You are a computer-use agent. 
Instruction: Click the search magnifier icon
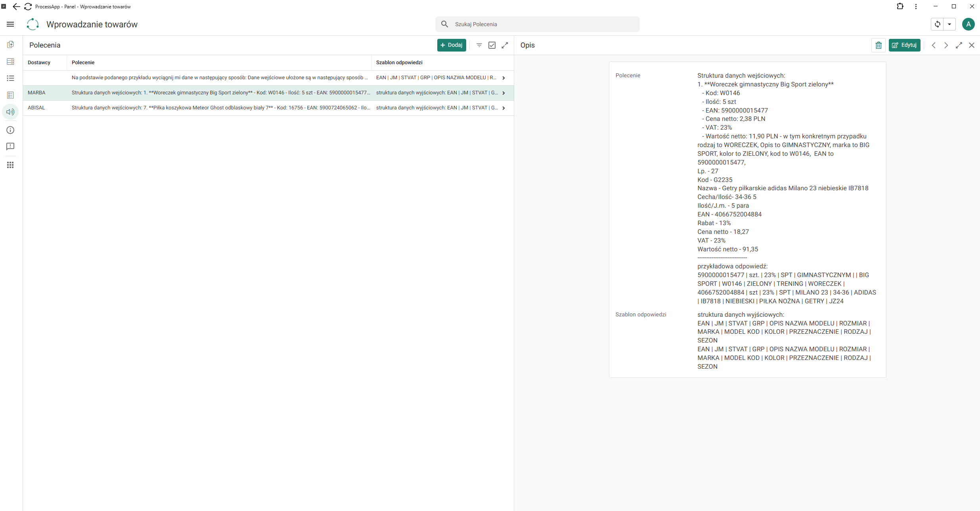[445, 24]
